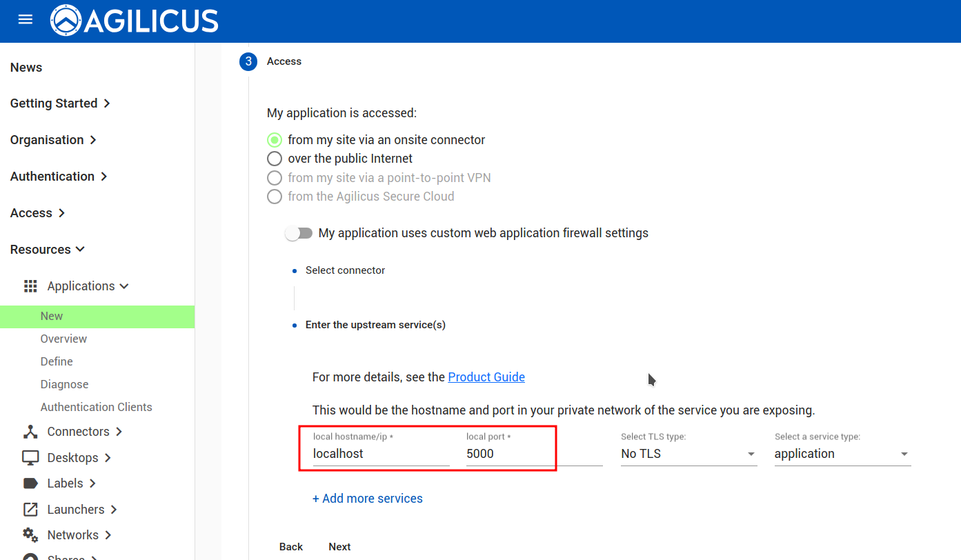Viewport: 961px width, 560px height.
Task: Select 'over the public Internet' radio option
Action: pyautogui.click(x=275, y=159)
